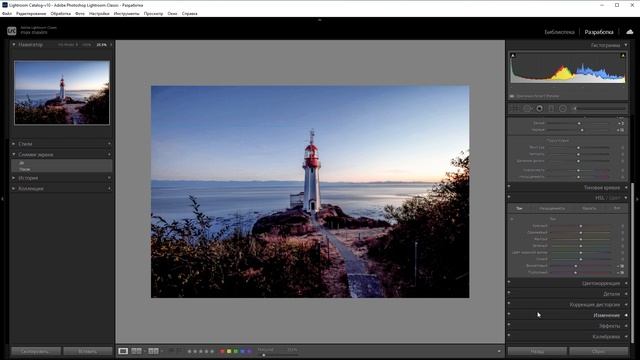Screen dimensions: 640x360
Task: Switch off the Тоновая кривая panel effect
Action: click(509, 187)
